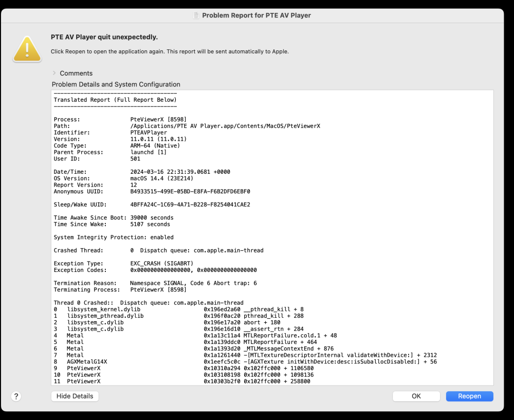The height and width of the screenshot is (420, 514).
Task: Open help with the question mark button
Action: [x=16, y=396]
